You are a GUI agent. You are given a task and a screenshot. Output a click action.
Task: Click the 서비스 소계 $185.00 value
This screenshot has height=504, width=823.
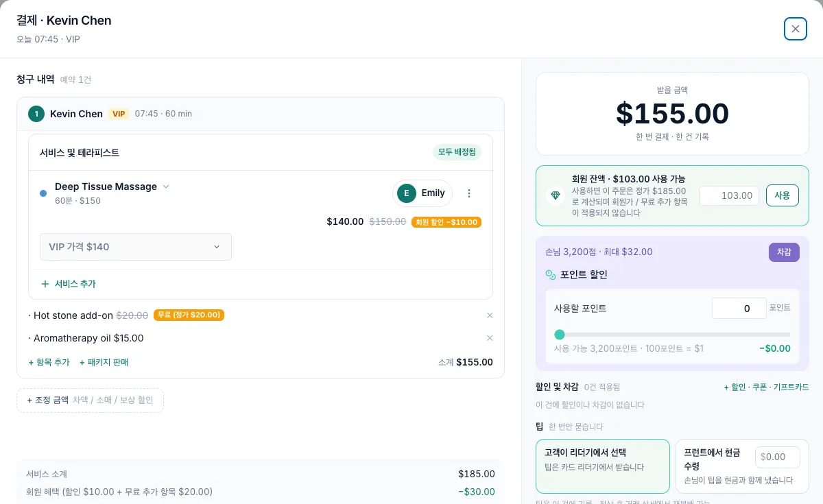click(x=477, y=474)
